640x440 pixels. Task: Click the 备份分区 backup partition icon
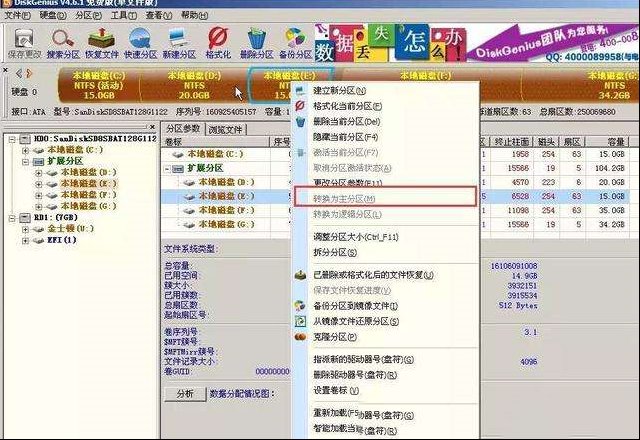point(295,43)
